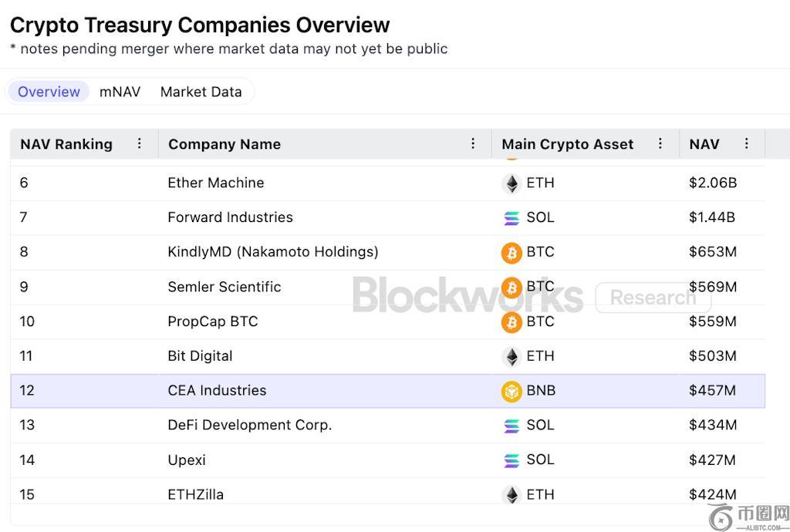This screenshot has width=790, height=532.
Task: Click the BTC icon for PropCap BTC
Action: 511,322
